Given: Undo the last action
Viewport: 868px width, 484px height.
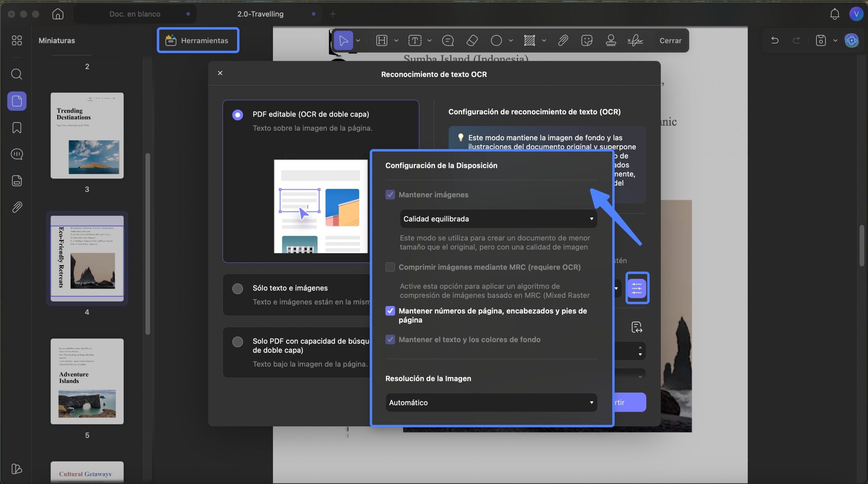Looking at the screenshot, I should click(774, 40).
